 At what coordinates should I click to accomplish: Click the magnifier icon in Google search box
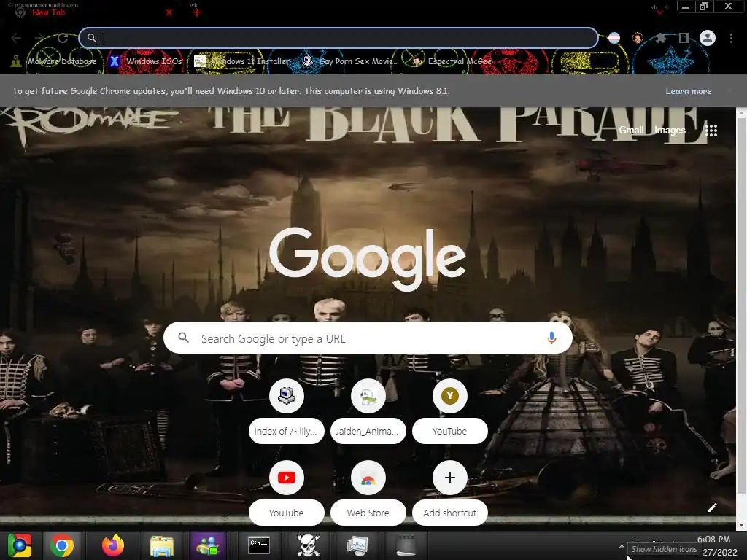pyautogui.click(x=183, y=338)
